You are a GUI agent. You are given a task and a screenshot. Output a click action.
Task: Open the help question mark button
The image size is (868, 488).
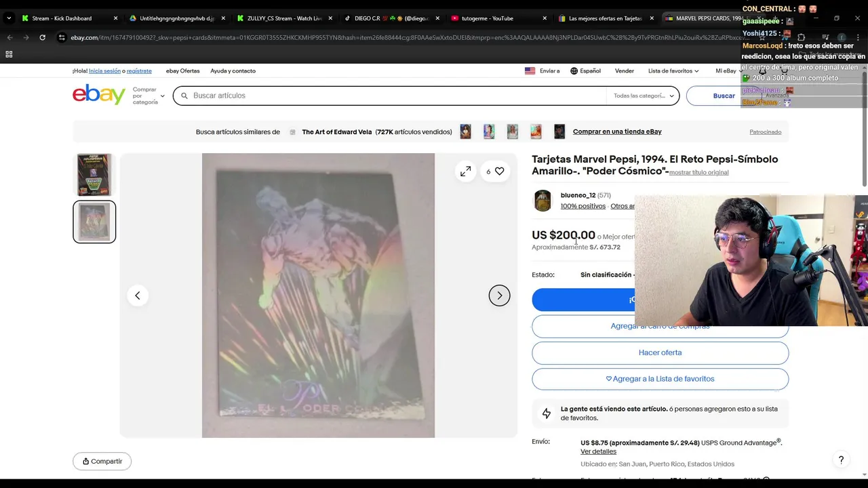pyautogui.click(x=841, y=460)
